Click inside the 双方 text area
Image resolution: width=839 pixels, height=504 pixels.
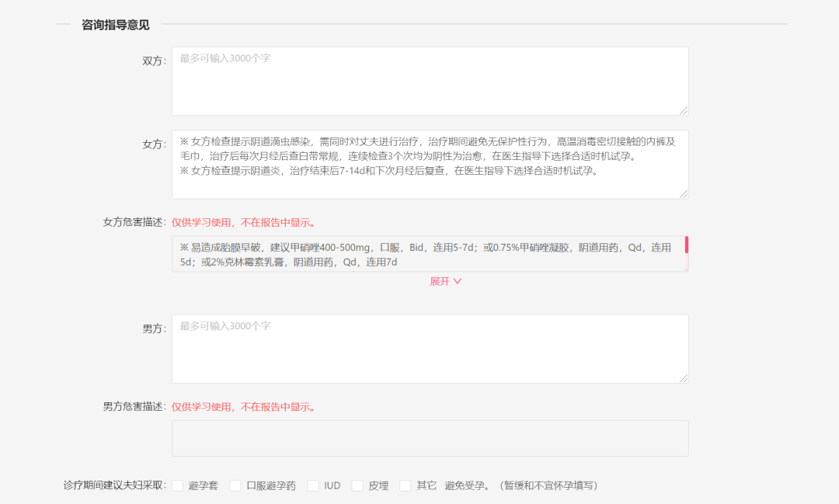click(x=430, y=80)
